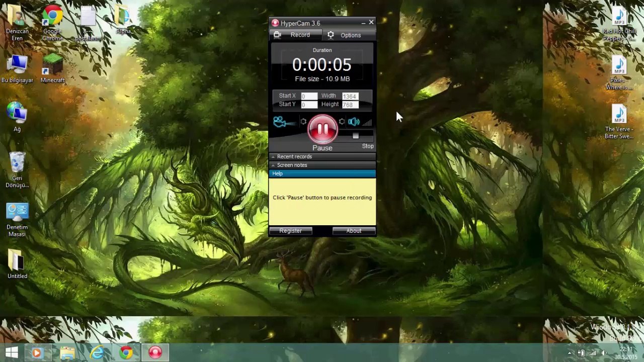Screen dimensions: 644x362
Task: Click the battery power tray icon
Action: coord(582,353)
